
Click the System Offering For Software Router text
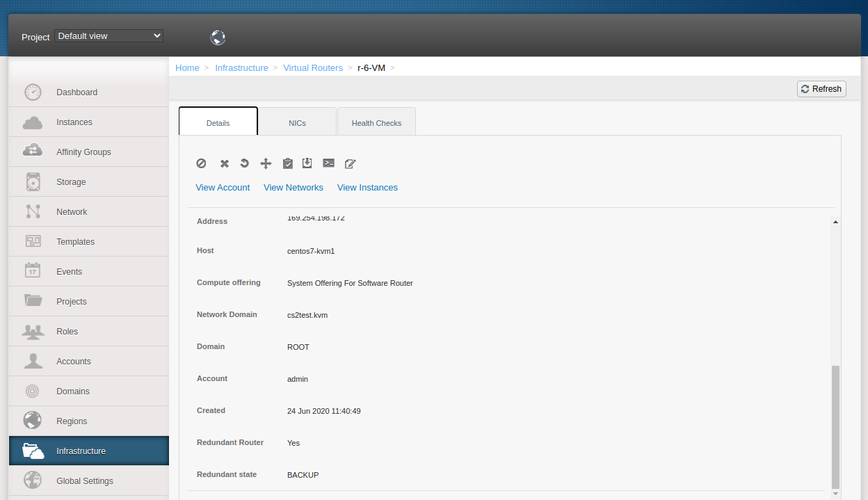tap(350, 283)
